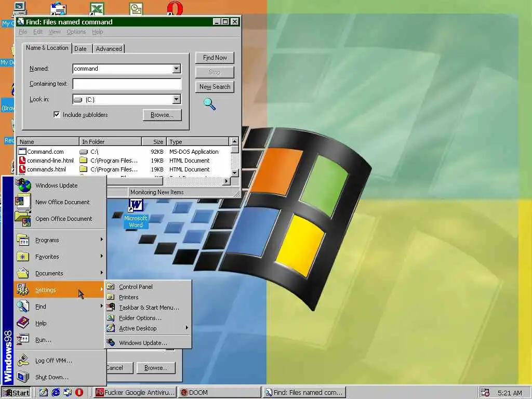Click the Internet Explorer quick launch icon
Image resolution: width=532 pixels, height=399 pixels.
[56, 393]
